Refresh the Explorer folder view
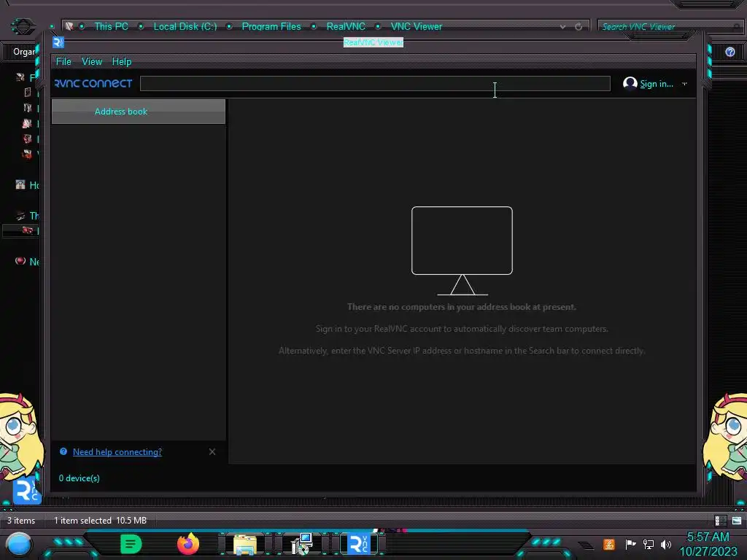Image resolution: width=747 pixels, height=560 pixels. pos(578,27)
